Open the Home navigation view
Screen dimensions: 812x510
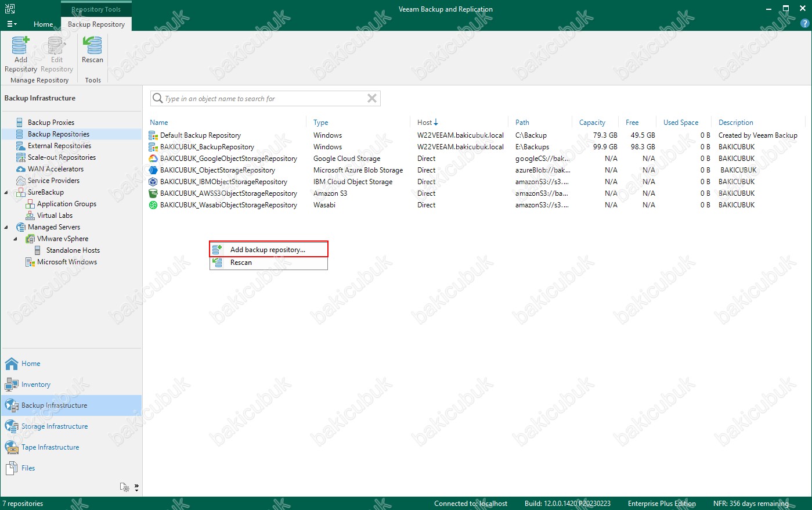pyautogui.click(x=71, y=364)
